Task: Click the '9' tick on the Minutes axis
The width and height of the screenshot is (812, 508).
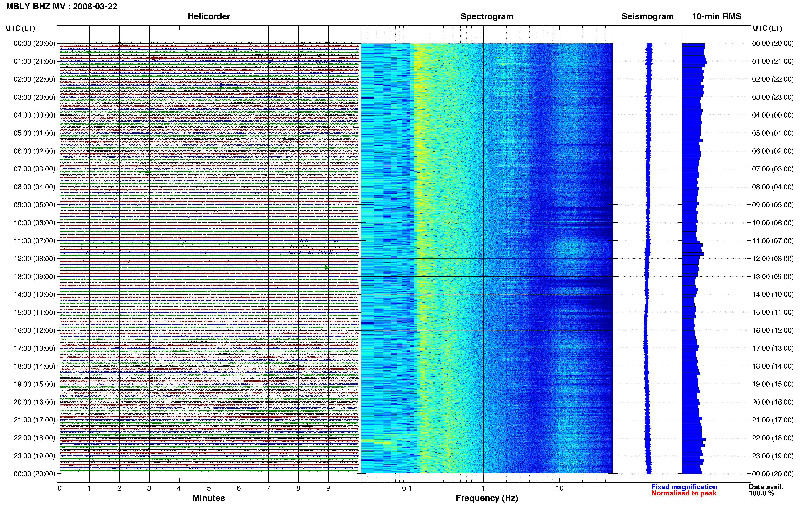Action: pos(328,488)
